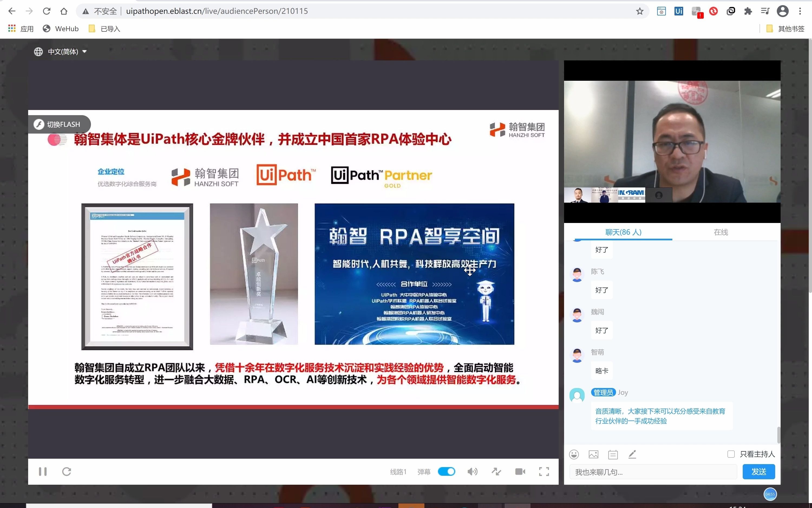Click the presenter webcam video
The width and height of the screenshot is (812, 508).
(x=672, y=141)
